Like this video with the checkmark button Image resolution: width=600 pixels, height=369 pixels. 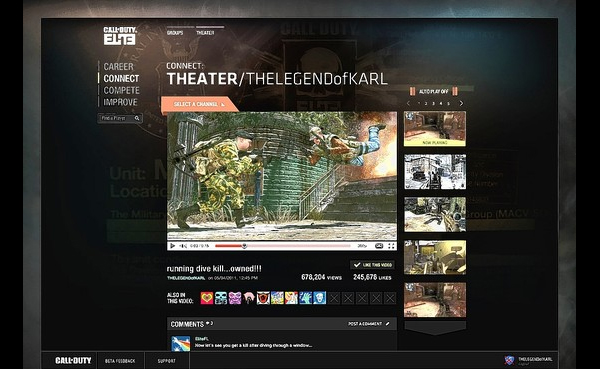coord(372,265)
